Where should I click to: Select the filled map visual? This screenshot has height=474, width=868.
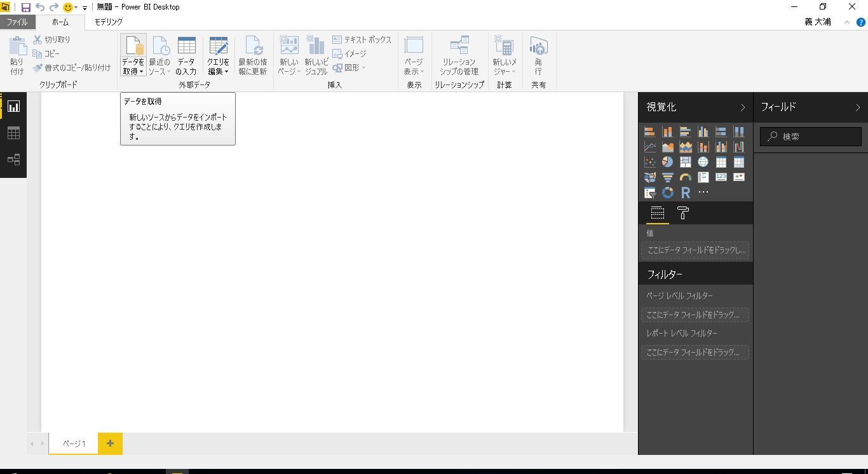[649, 177]
